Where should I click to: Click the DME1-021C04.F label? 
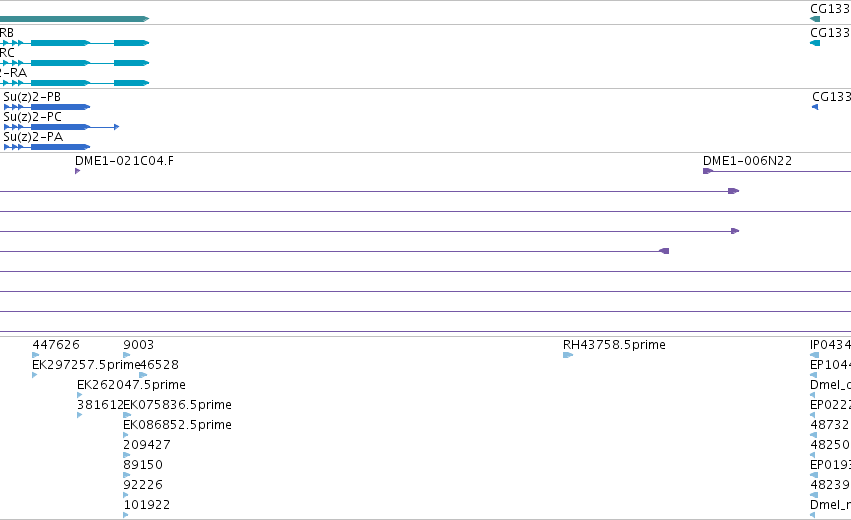(124, 161)
